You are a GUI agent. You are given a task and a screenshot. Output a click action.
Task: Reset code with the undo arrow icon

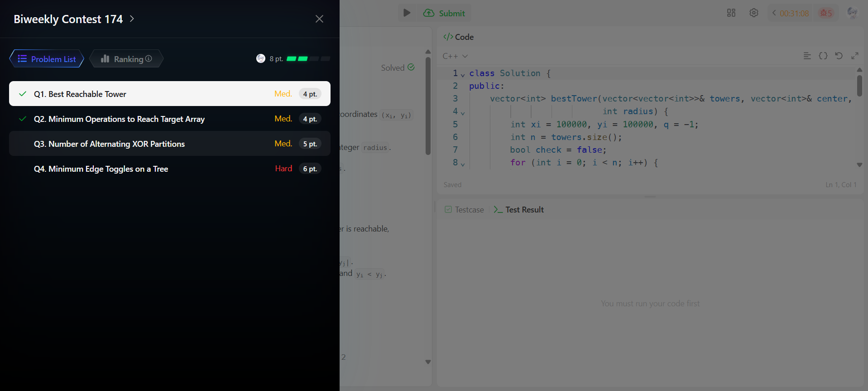(839, 56)
